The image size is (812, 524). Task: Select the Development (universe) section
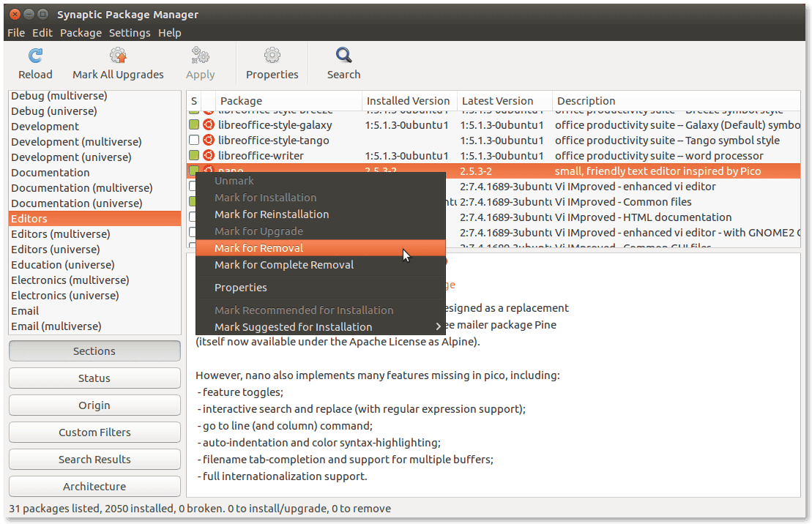click(x=94, y=157)
